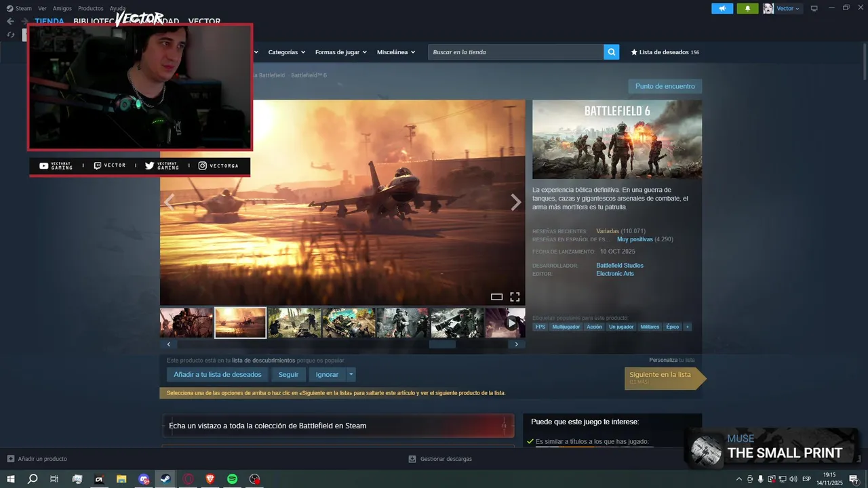The width and height of the screenshot is (868, 488).
Task: Select the Militares tag
Action: [x=650, y=327]
